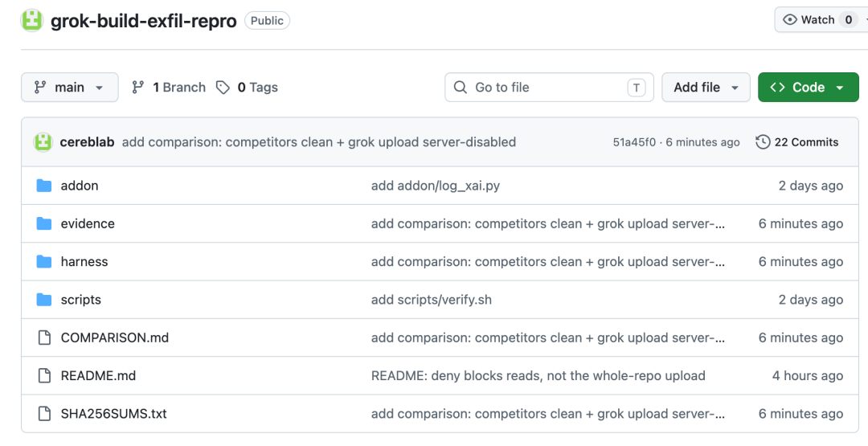This screenshot has width=868, height=446.
Task: Open the README.md file
Action: pyautogui.click(x=98, y=376)
